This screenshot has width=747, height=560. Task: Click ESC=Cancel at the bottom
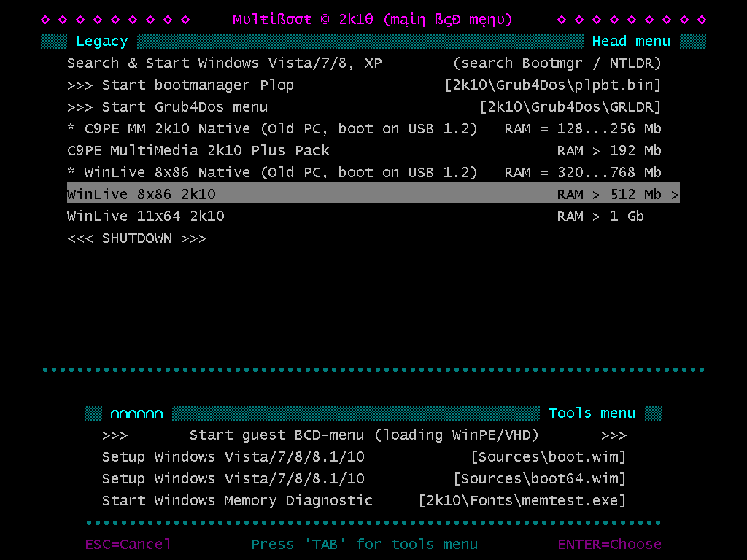tap(128, 544)
